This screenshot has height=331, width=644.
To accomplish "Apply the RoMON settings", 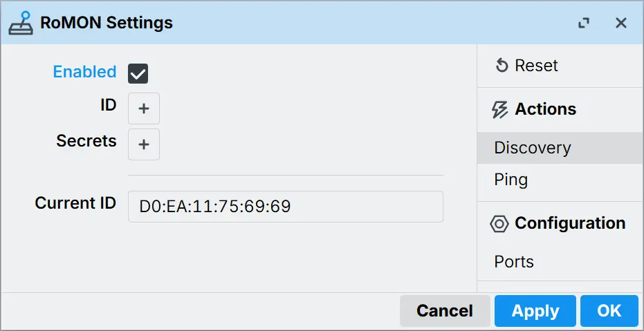I will pyautogui.click(x=535, y=310).
